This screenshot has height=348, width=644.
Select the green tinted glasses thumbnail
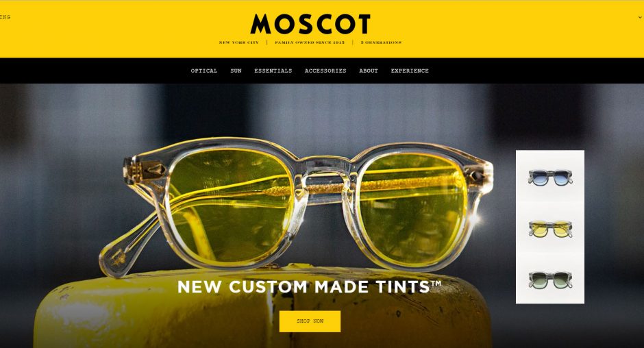pos(550,279)
